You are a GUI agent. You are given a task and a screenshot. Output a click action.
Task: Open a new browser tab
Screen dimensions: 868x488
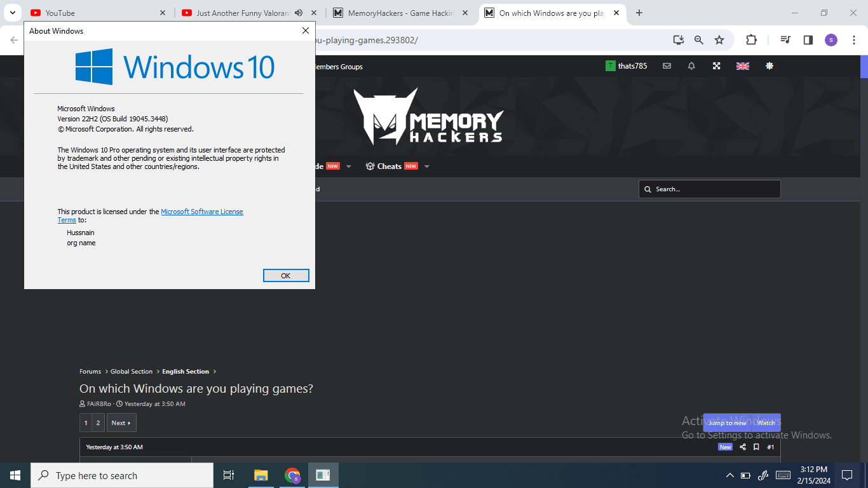pos(639,13)
